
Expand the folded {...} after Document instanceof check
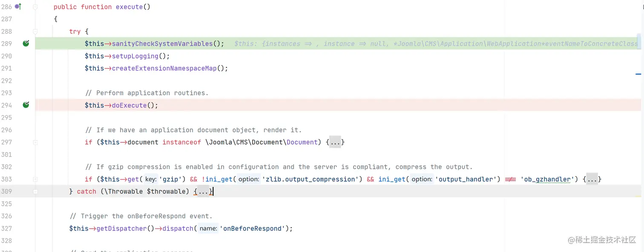tap(335, 142)
